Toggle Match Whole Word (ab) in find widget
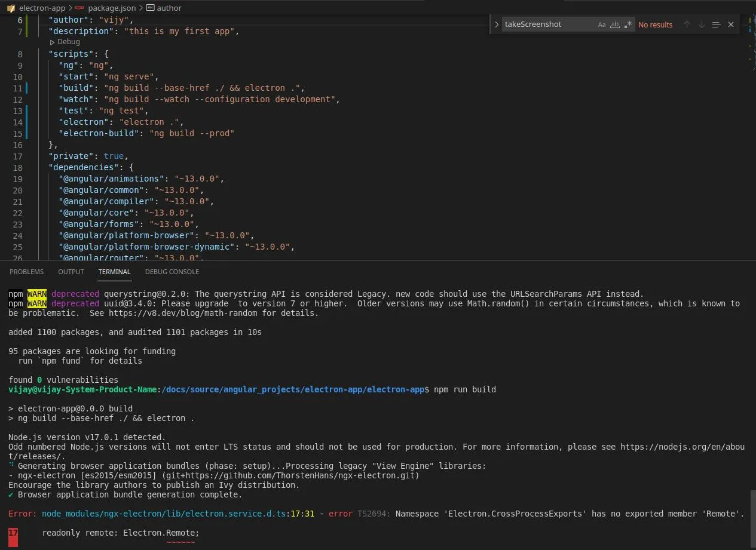 tap(614, 24)
